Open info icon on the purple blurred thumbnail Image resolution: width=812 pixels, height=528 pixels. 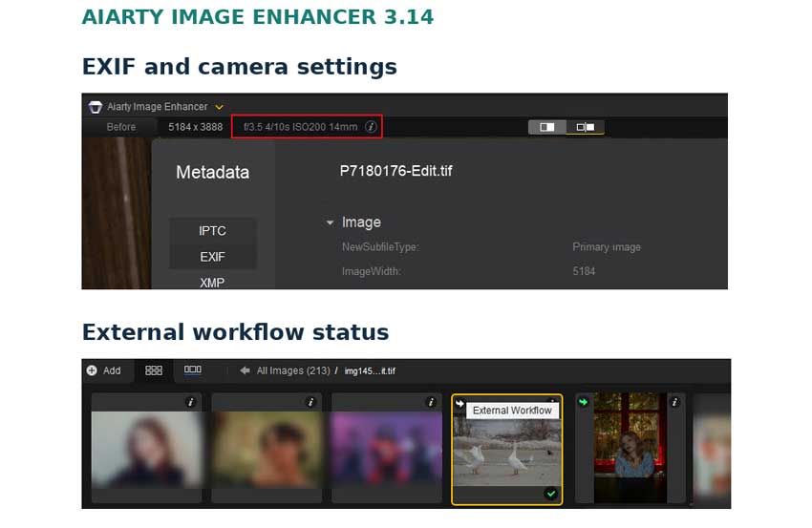click(431, 402)
